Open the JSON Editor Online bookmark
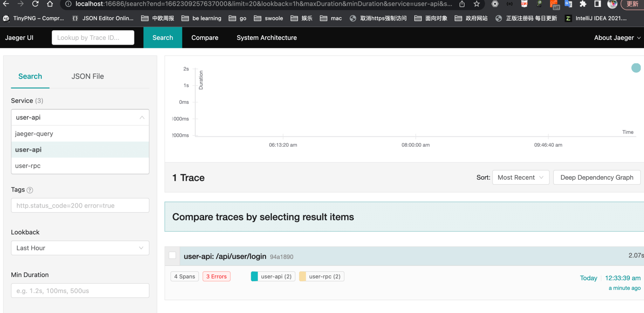 coord(103,18)
